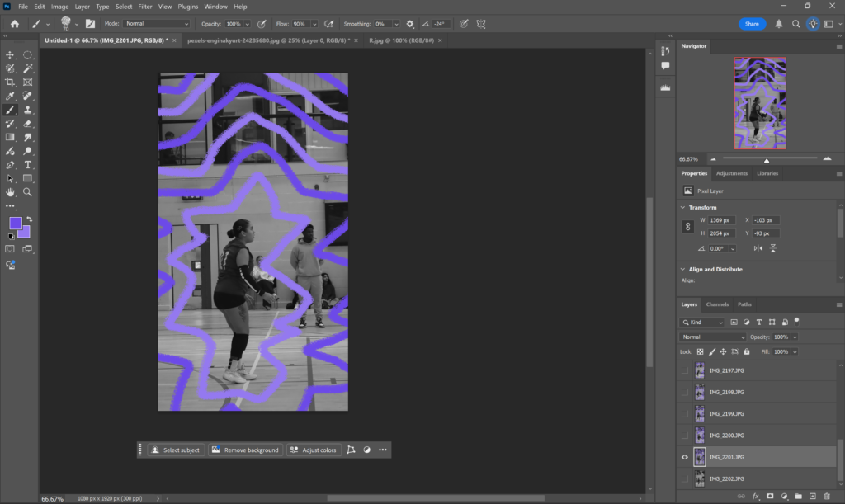Screen dimensions: 845x504
Task: Select the Crop tool
Action: coord(10,82)
